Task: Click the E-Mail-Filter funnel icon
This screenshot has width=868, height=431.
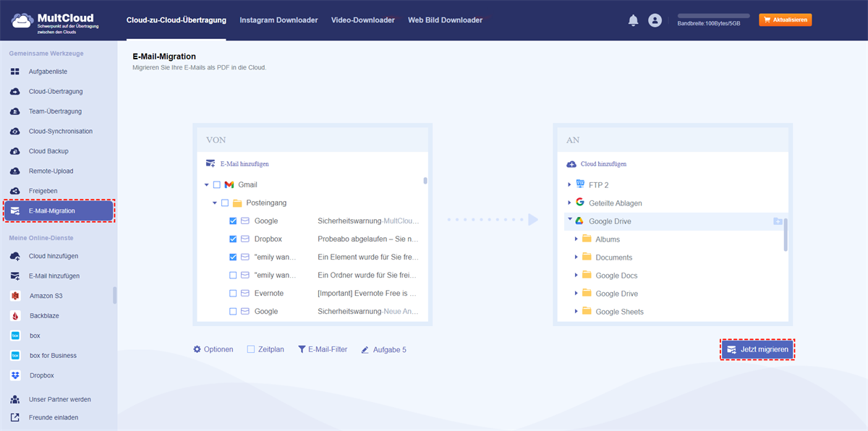Action: [302, 349]
